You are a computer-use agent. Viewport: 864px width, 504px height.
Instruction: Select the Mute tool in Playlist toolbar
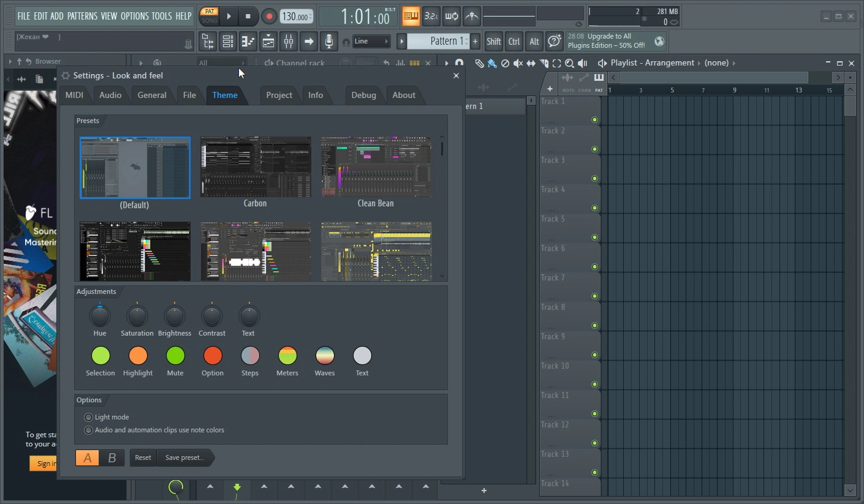coord(518,63)
